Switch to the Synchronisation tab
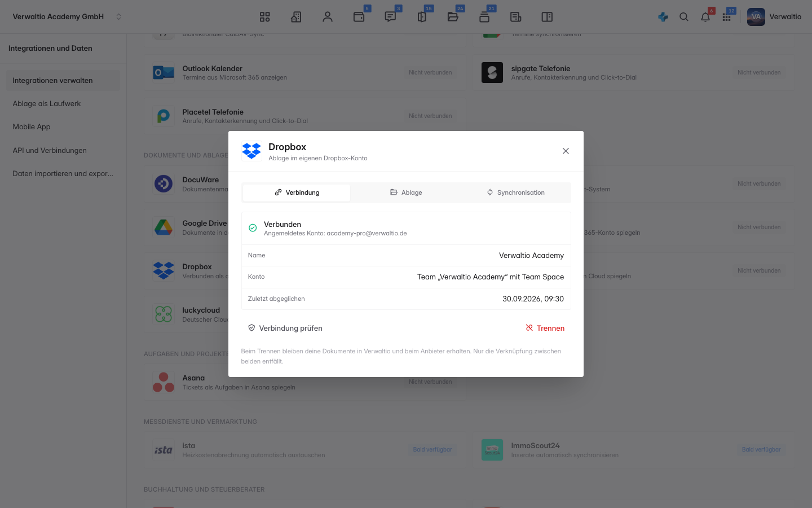 tap(515, 192)
